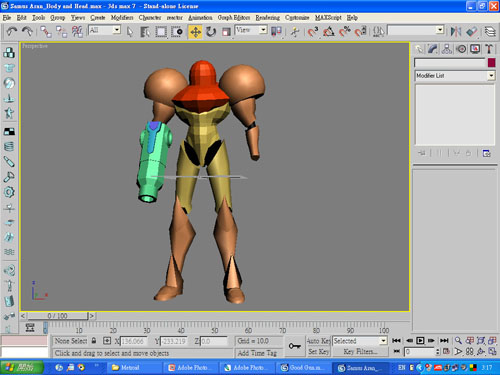
Task: Activate the Select and Link tool
Action: click(46, 32)
